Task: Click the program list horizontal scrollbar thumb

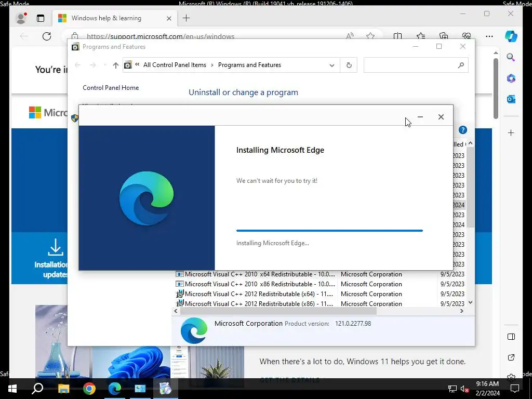Action: (x=278, y=311)
